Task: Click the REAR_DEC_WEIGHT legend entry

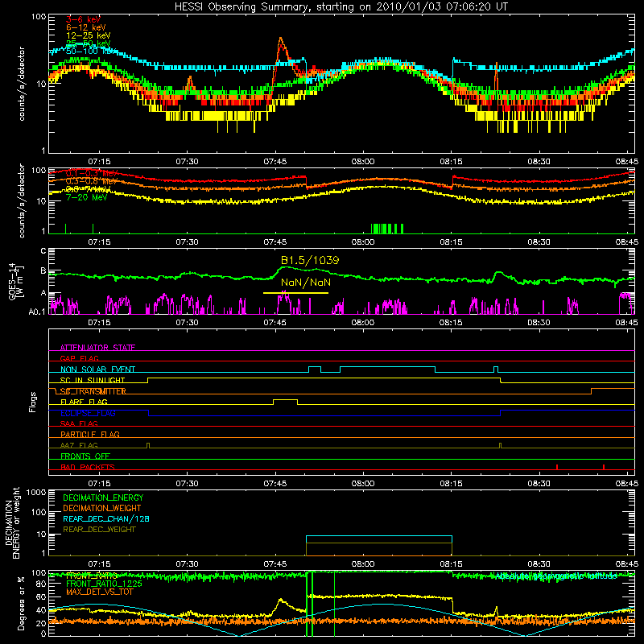Action: point(99,530)
